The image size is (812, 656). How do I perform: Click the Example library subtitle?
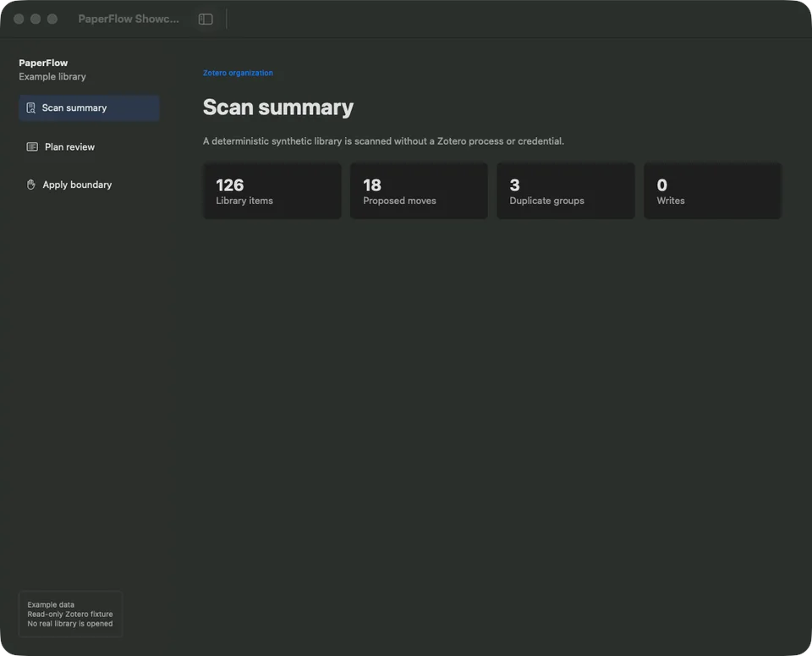52,77
